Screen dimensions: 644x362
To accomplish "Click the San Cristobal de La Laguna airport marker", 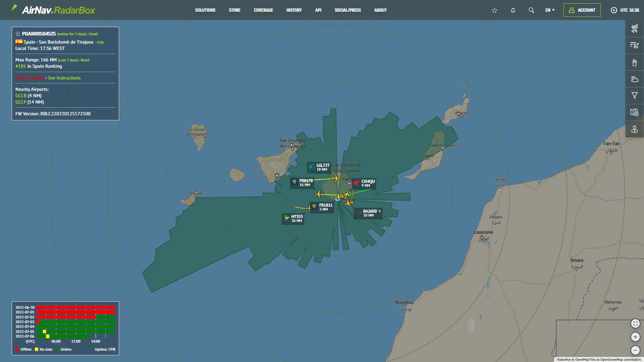I will [291, 145].
